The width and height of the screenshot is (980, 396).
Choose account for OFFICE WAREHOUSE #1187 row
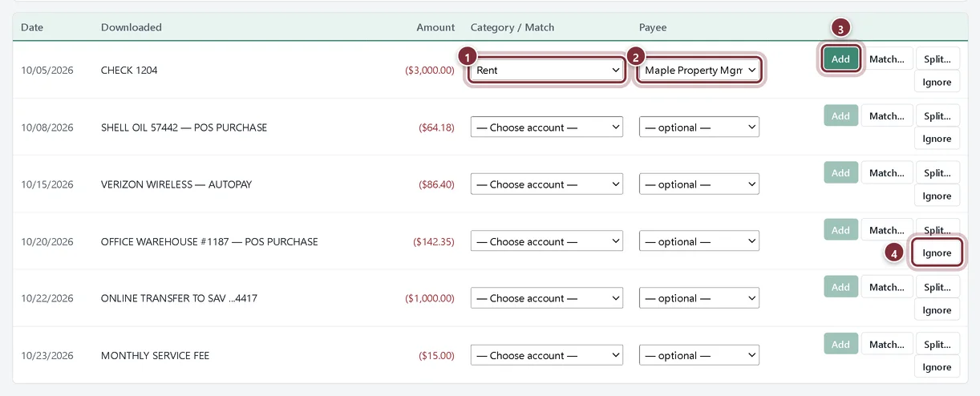[x=546, y=241]
